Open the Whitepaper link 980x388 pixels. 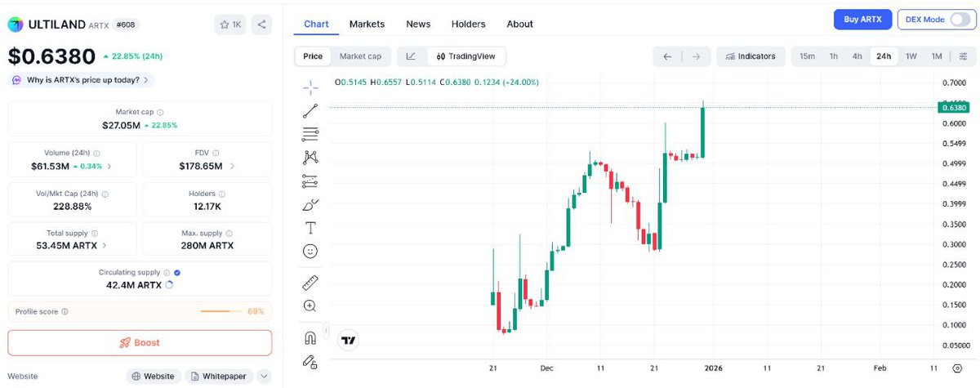218,377
